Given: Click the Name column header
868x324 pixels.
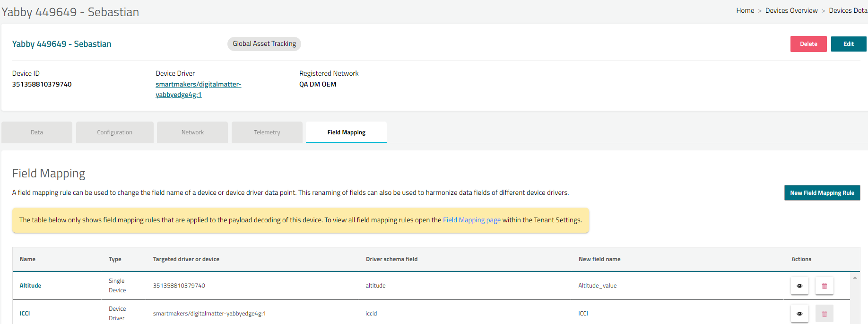Looking at the screenshot, I should (x=27, y=259).
